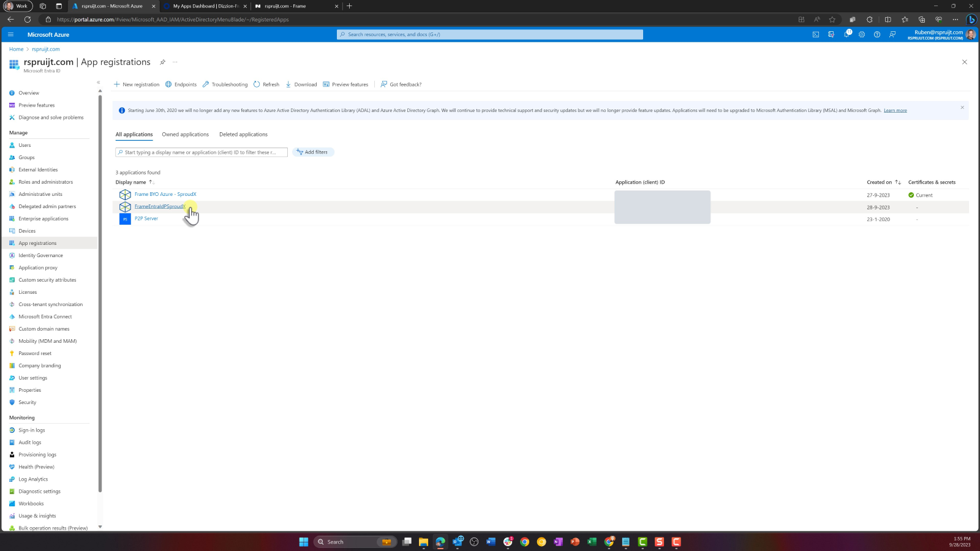Click the Add filters button
The width and height of the screenshot is (980, 551).
point(313,152)
